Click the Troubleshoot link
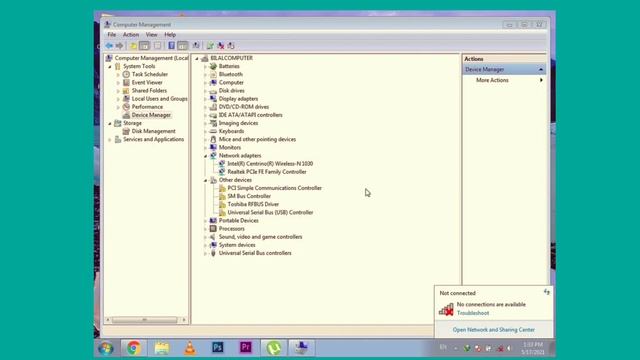The image size is (640, 360). coord(473,313)
